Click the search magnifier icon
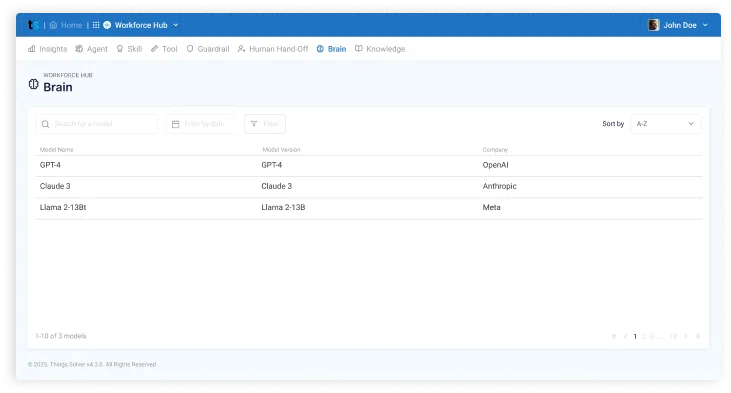Viewport: 731px width, 393px height. (x=45, y=124)
